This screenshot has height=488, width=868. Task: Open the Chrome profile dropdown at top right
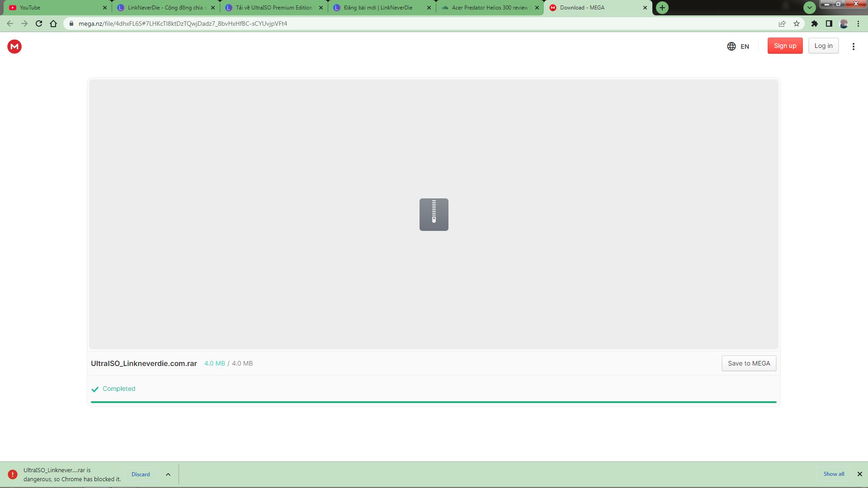844,23
